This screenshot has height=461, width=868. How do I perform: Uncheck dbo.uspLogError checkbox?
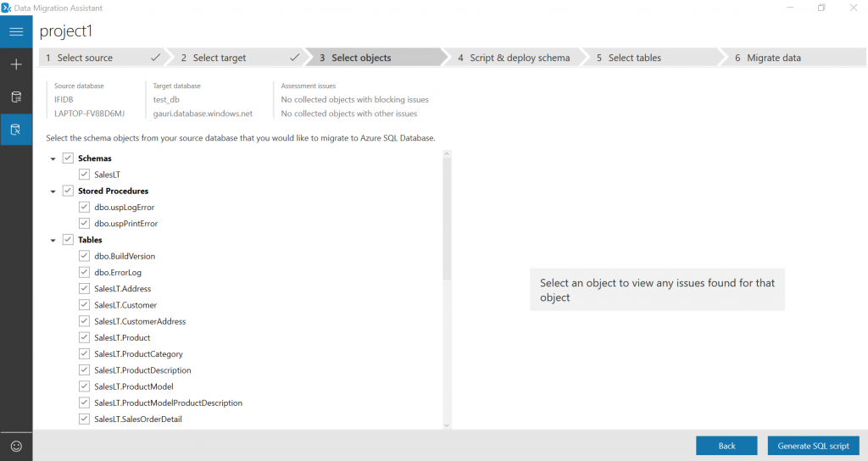(x=84, y=207)
